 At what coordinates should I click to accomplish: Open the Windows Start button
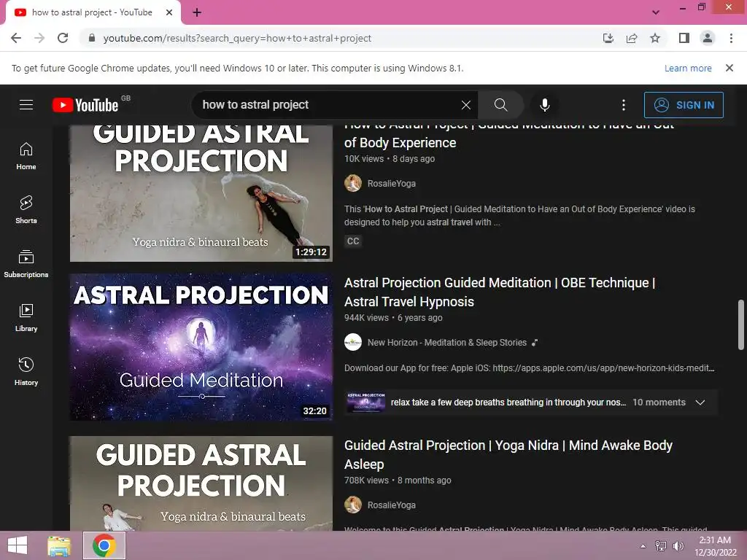pyautogui.click(x=18, y=545)
